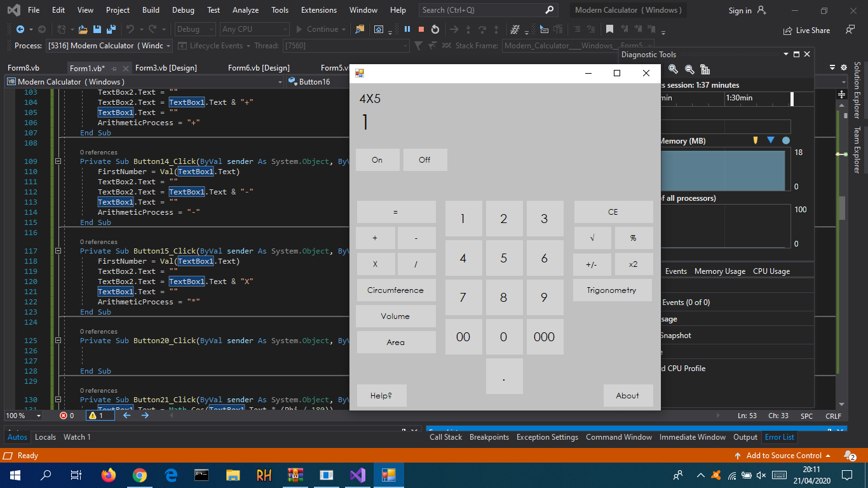Collapse the Button14_Click sub outline

[x=58, y=161]
